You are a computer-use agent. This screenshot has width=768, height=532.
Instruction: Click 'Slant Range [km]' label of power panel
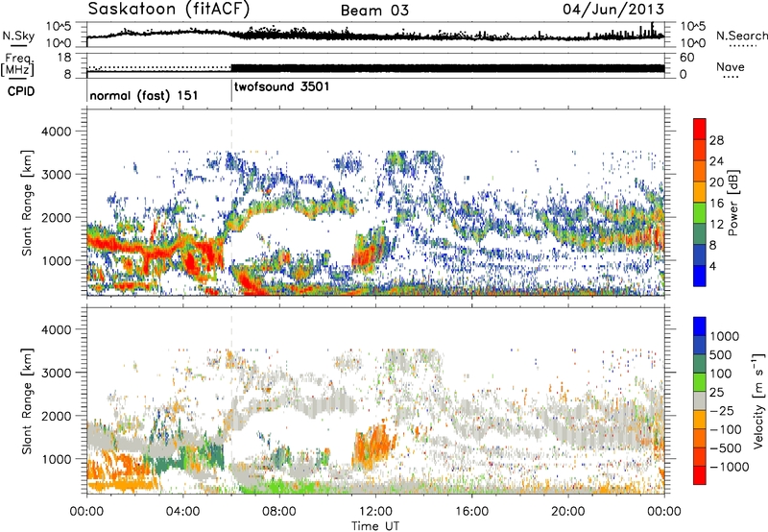(28, 203)
